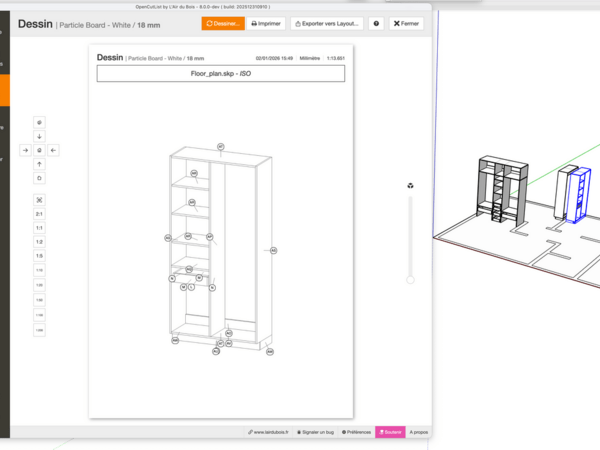The image size is (600, 450).
Task: Click the fit-to-view zoom icon
Action: pos(39,199)
